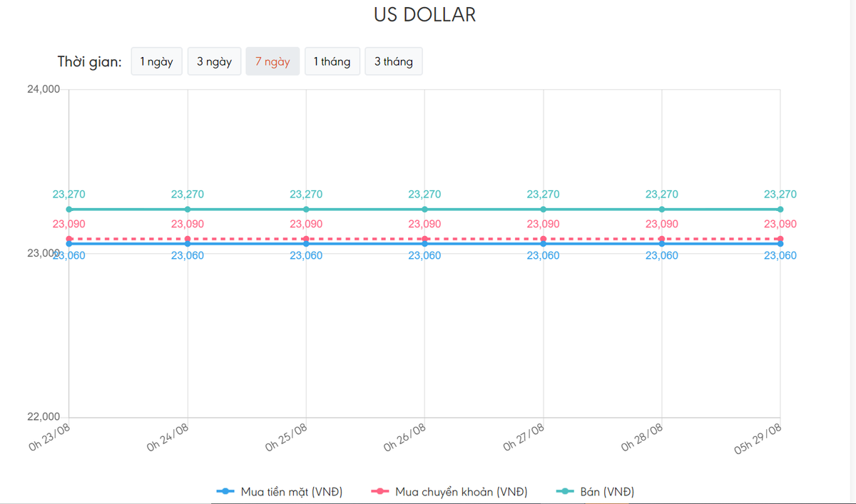Click the pink Mua chuyển khoản legend marker
The width and height of the screenshot is (856, 504).
380,492
